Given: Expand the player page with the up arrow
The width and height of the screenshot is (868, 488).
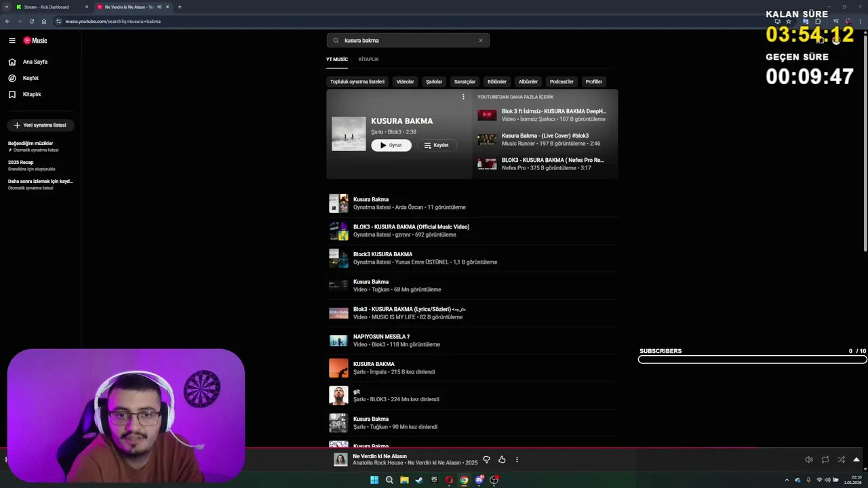Looking at the screenshot, I should coord(856,460).
